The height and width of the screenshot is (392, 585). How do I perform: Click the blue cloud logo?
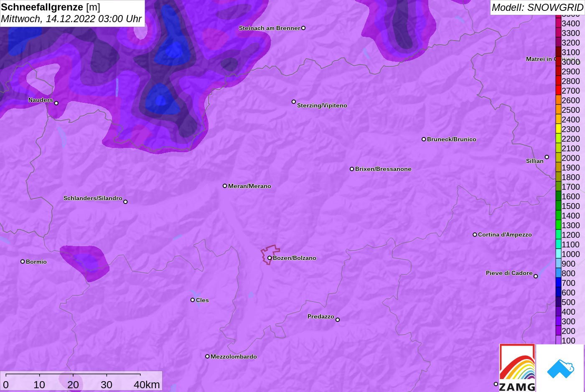point(561,369)
